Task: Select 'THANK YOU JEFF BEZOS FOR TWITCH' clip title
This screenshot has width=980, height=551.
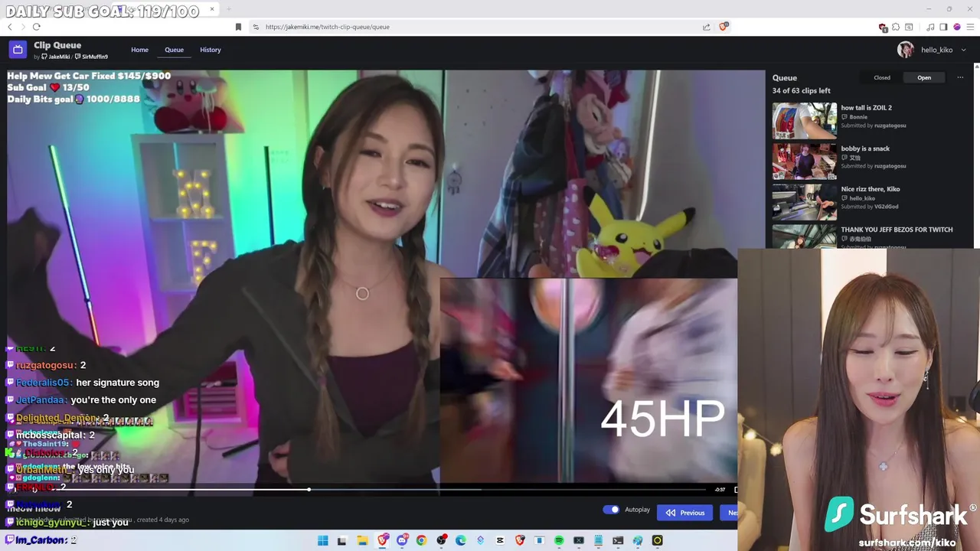Action: [x=897, y=230]
